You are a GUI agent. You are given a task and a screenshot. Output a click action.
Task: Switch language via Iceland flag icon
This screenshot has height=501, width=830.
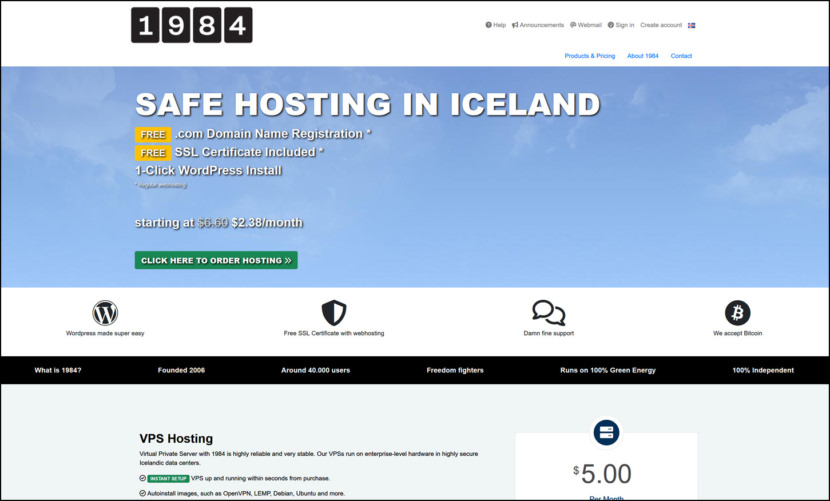click(x=691, y=25)
